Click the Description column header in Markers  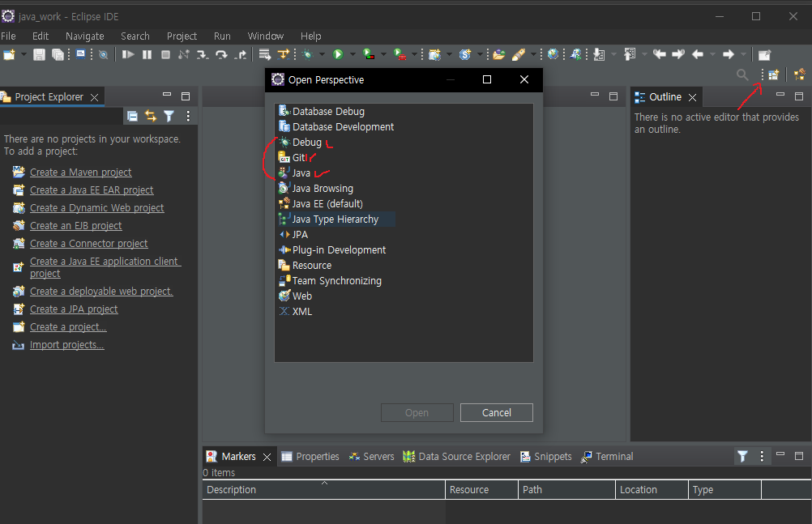click(323, 489)
